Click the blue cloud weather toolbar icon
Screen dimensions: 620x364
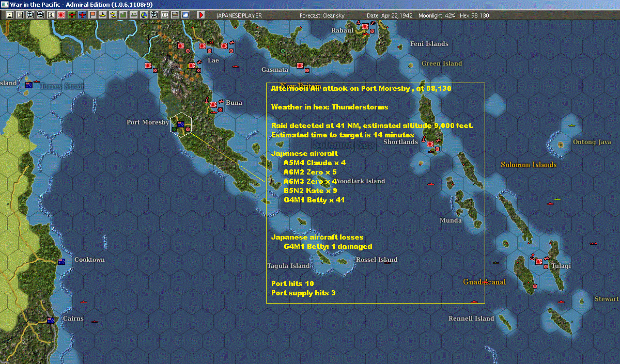[185, 15]
